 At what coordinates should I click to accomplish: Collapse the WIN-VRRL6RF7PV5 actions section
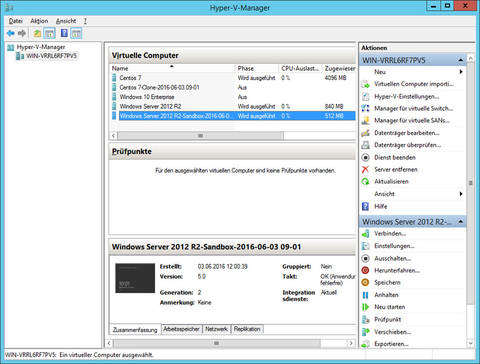(461, 60)
